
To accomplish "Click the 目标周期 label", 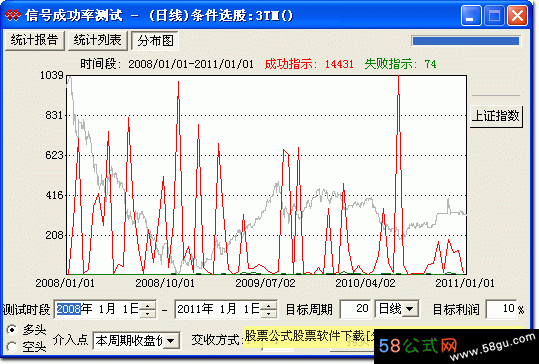I will pyautogui.click(x=309, y=309).
